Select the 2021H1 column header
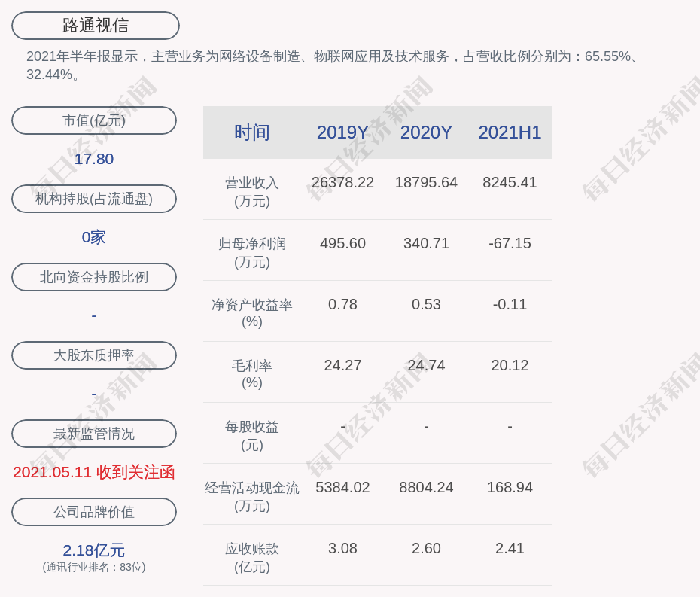Viewport: 700px width, 597px height. [510, 132]
